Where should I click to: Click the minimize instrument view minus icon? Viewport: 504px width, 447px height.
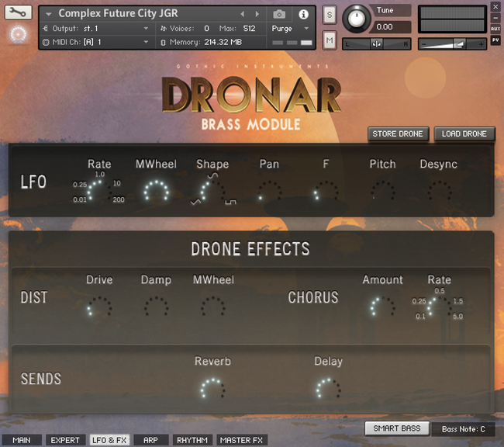click(x=495, y=18)
